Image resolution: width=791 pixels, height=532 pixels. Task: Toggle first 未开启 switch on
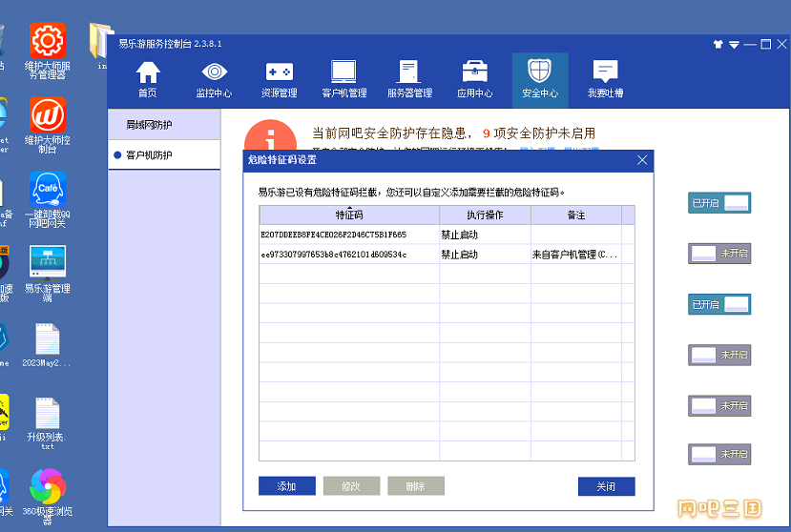click(719, 254)
